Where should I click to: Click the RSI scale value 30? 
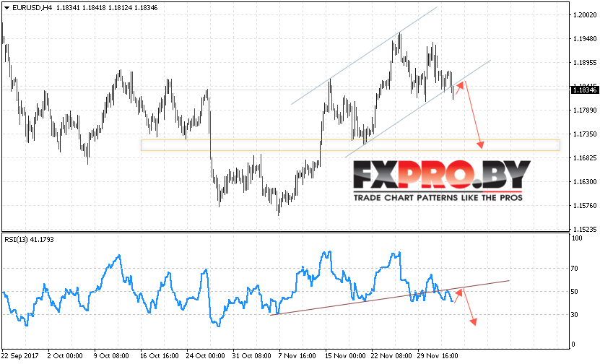tap(574, 315)
